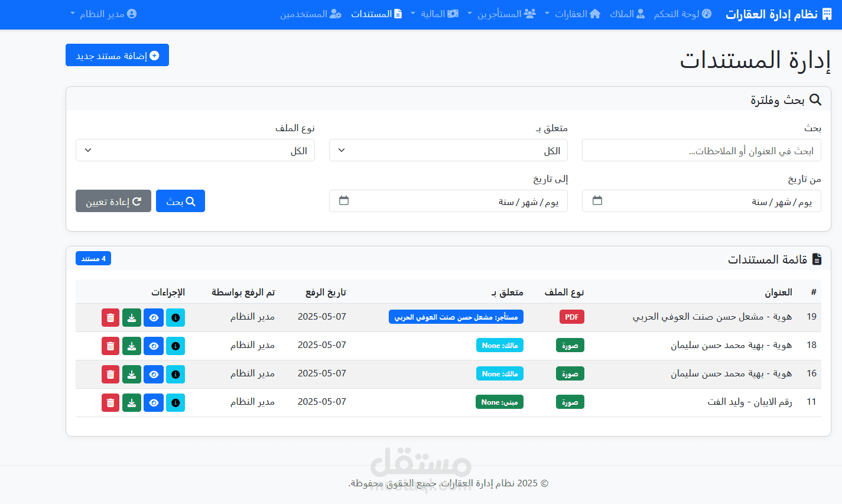Expand the العقارات navbar menu
The image size is (842, 504).
click(x=572, y=14)
